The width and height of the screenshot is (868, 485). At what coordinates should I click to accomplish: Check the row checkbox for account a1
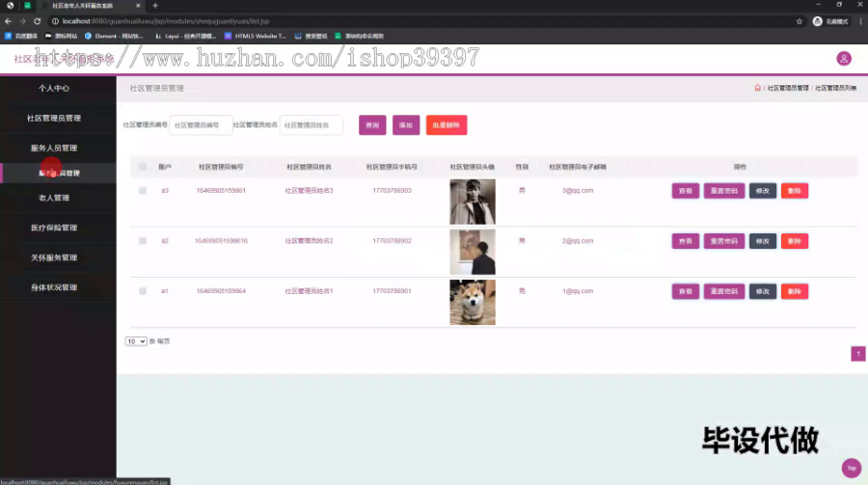point(143,291)
